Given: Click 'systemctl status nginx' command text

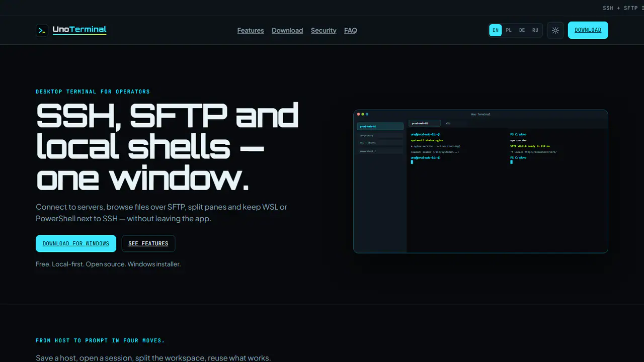Looking at the screenshot, I should 427,140.
